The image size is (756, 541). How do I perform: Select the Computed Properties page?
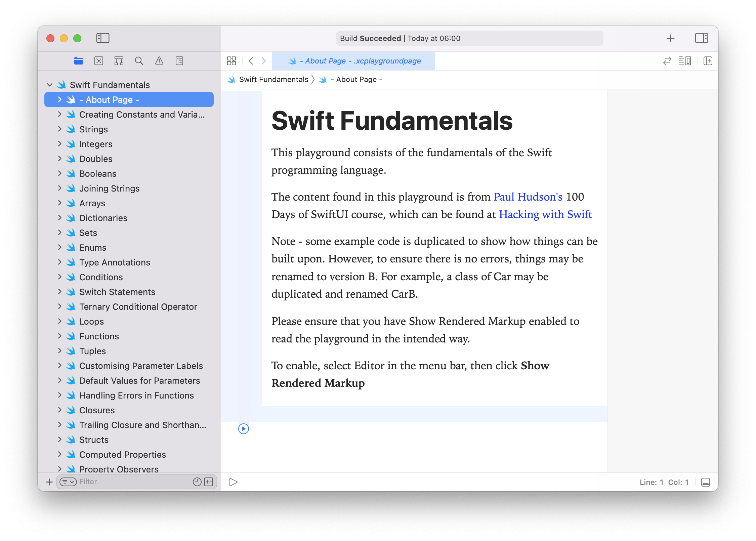point(129,455)
